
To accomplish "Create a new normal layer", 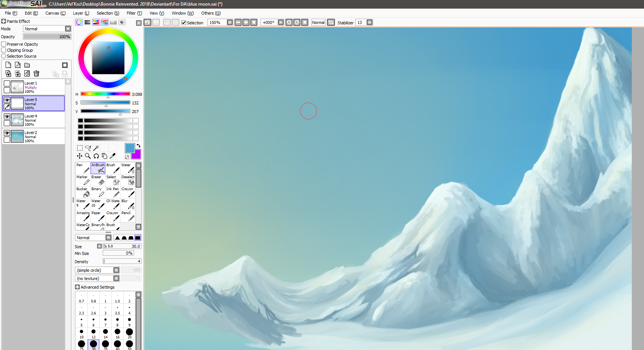I will [x=8, y=65].
